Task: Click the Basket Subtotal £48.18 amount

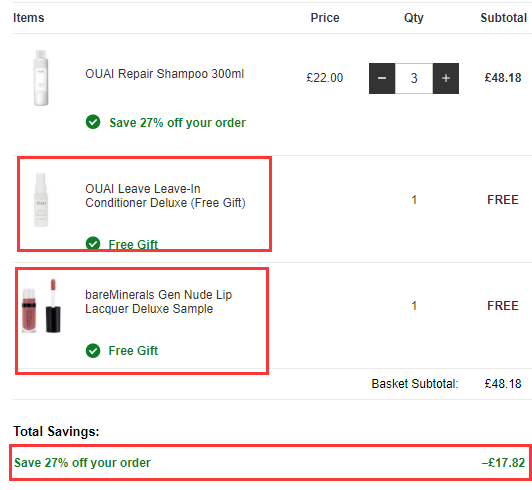Action: 503,384
